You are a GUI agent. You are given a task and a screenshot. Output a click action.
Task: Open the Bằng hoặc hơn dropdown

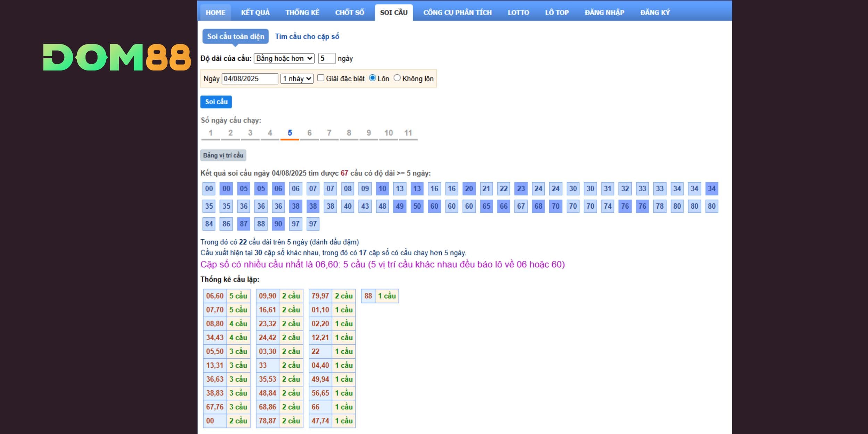tap(284, 58)
